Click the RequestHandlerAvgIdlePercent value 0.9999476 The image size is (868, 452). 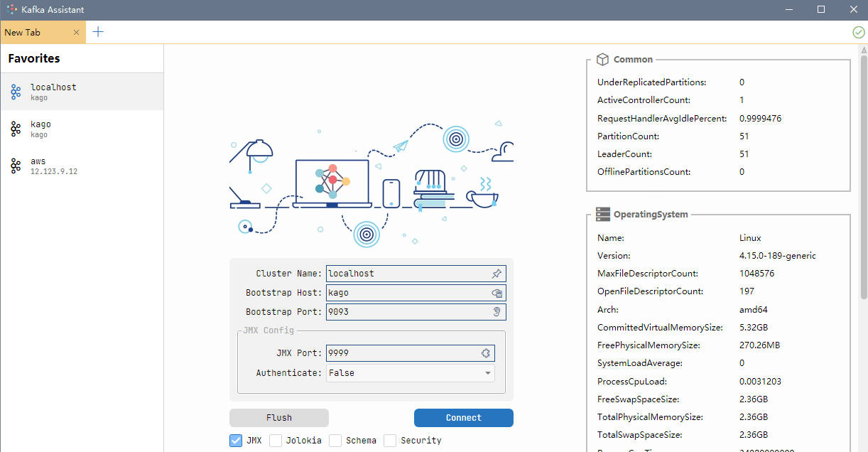pos(760,119)
